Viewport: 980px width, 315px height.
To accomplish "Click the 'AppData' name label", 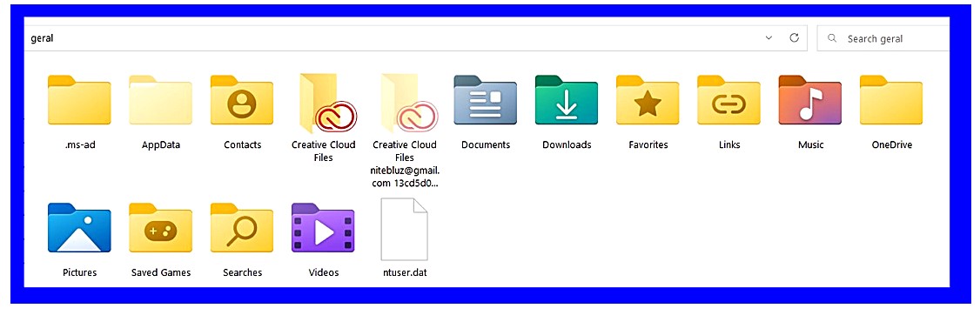I will click(161, 145).
